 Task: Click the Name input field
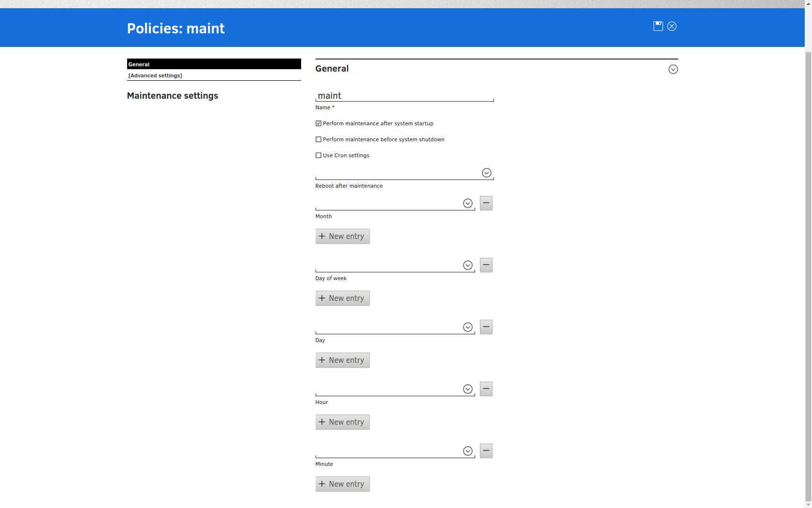click(404, 96)
